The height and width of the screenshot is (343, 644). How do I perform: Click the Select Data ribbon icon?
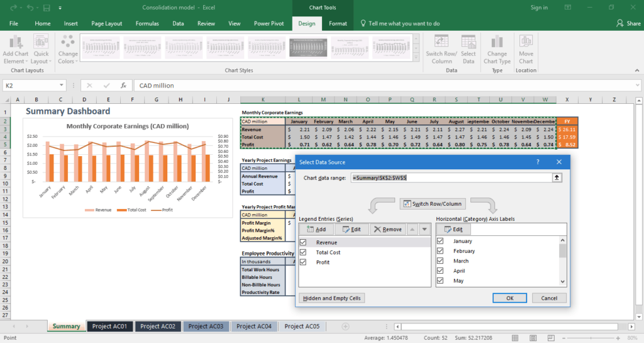point(469,42)
